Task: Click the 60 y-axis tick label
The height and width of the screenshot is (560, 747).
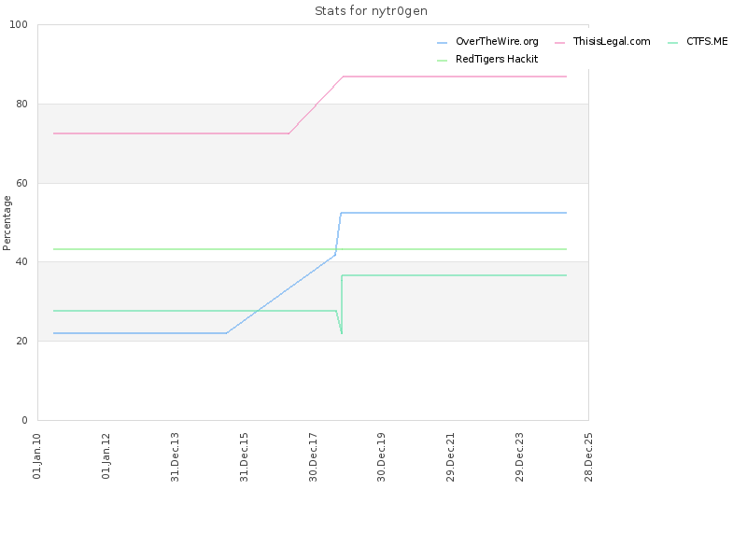Action: click(21, 183)
